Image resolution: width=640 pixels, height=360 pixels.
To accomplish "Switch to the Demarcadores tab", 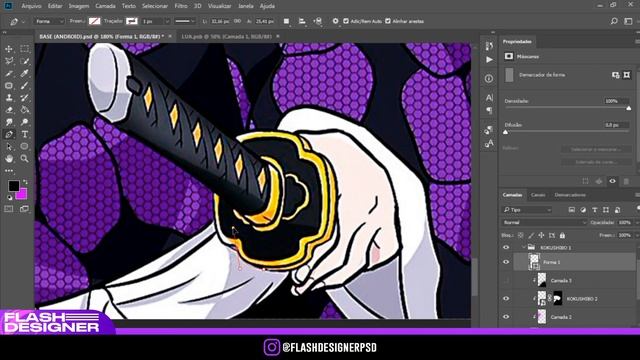I will tap(570, 195).
